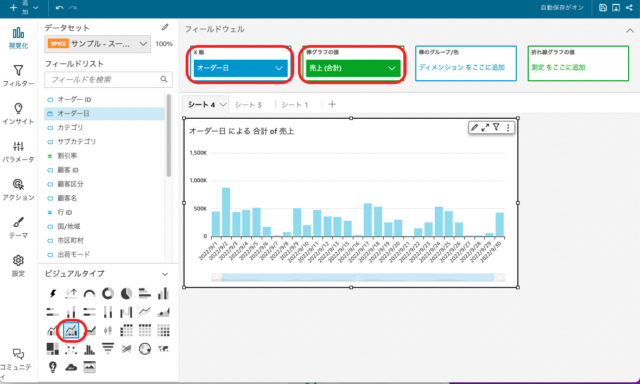
Task: Edit the dataset with the pencil icon
Action: (165, 27)
